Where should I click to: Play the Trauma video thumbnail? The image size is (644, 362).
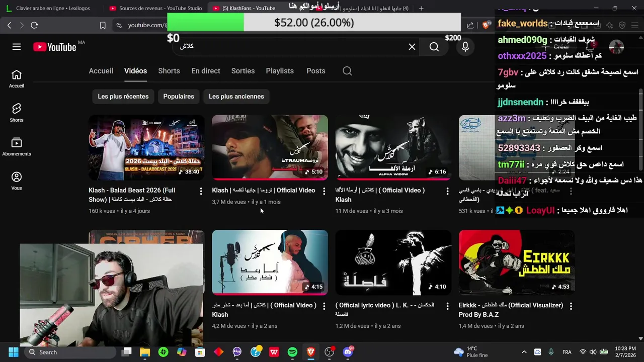270,147
